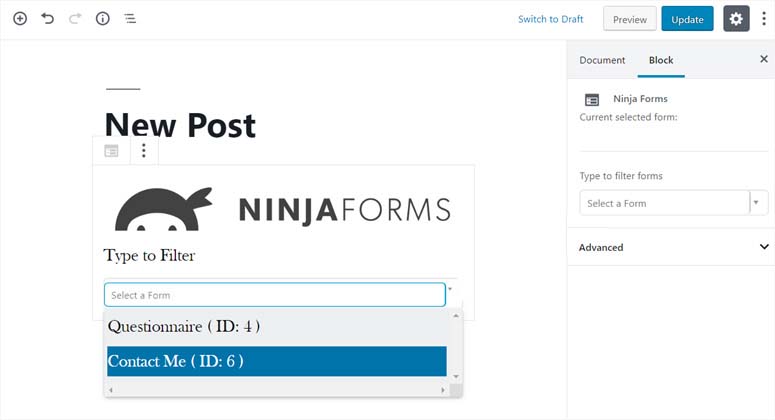Image resolution: width=775 pixels, height=420 pixels.
Task: Switch to Draft status
Action: click(551, 19)
